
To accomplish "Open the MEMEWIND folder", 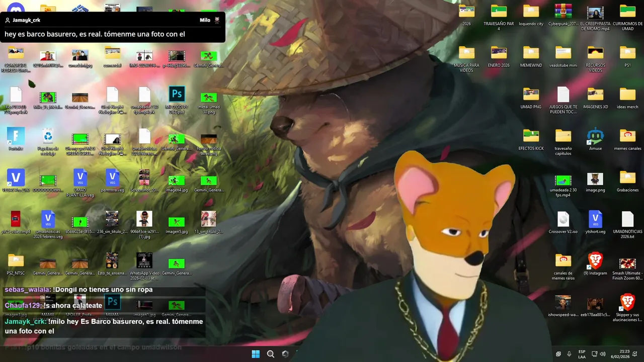I will [531, 57].
